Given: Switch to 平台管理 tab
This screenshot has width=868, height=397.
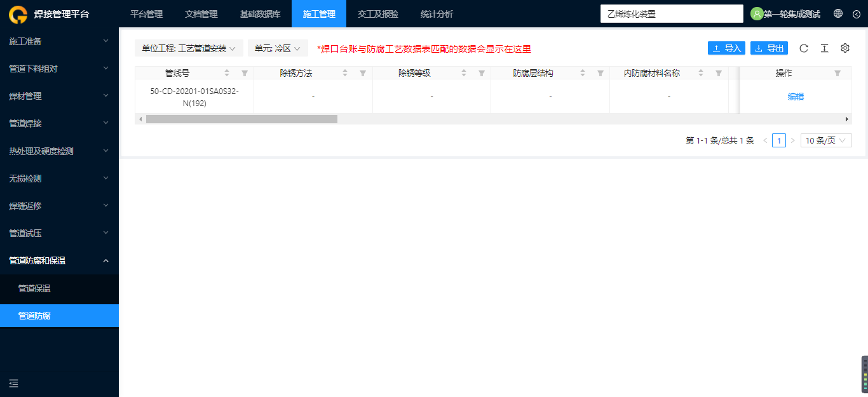Looking at the screenshot, I should [x=147, y=14].
